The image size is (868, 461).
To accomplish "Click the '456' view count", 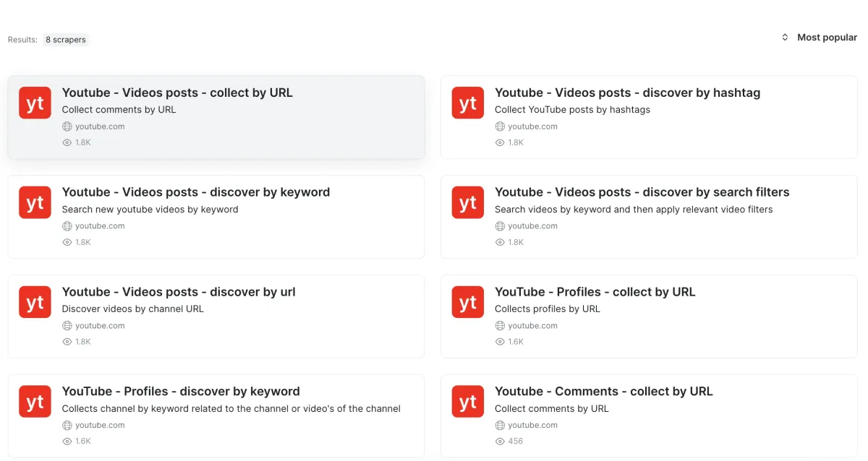I will (x=515, y=441).
